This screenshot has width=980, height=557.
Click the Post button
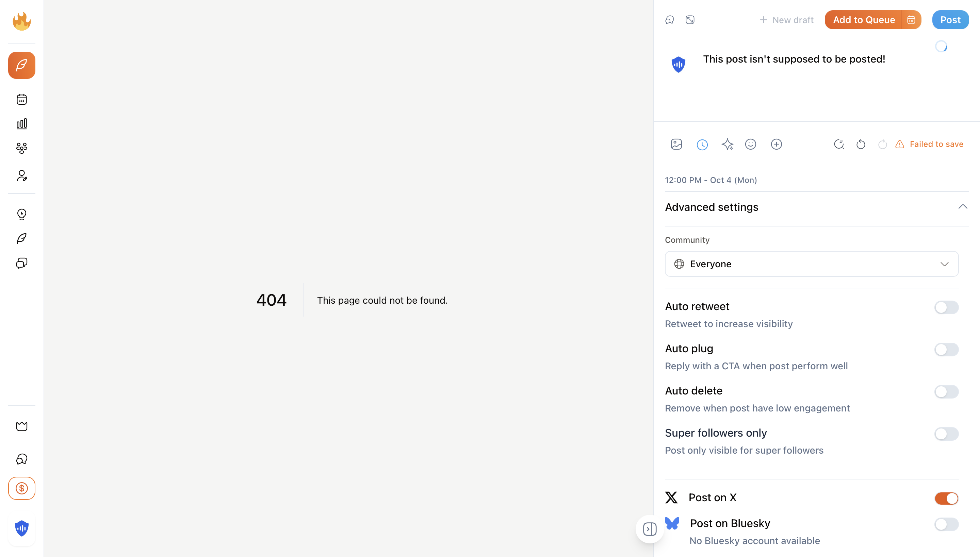(950, 19)
